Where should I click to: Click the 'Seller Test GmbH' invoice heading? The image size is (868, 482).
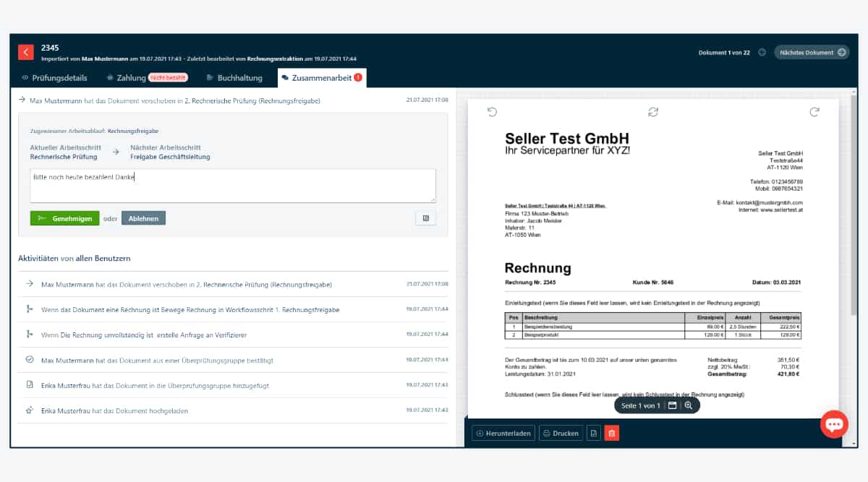pyautogui.click(x=567, y=139)
